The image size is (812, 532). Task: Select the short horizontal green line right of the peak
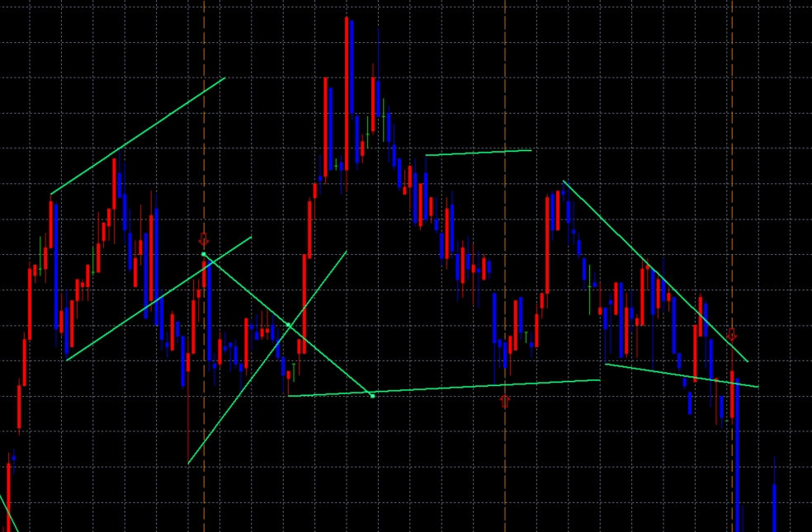[479, 153]
